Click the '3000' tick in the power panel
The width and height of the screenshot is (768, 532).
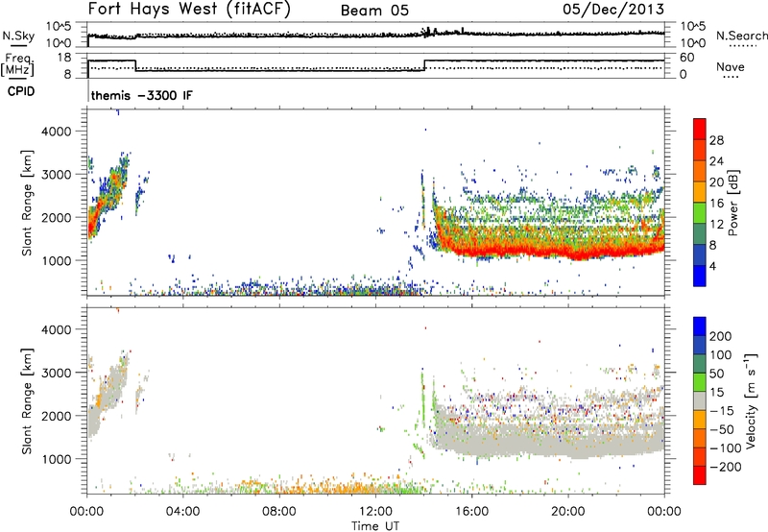pos(57,175)
